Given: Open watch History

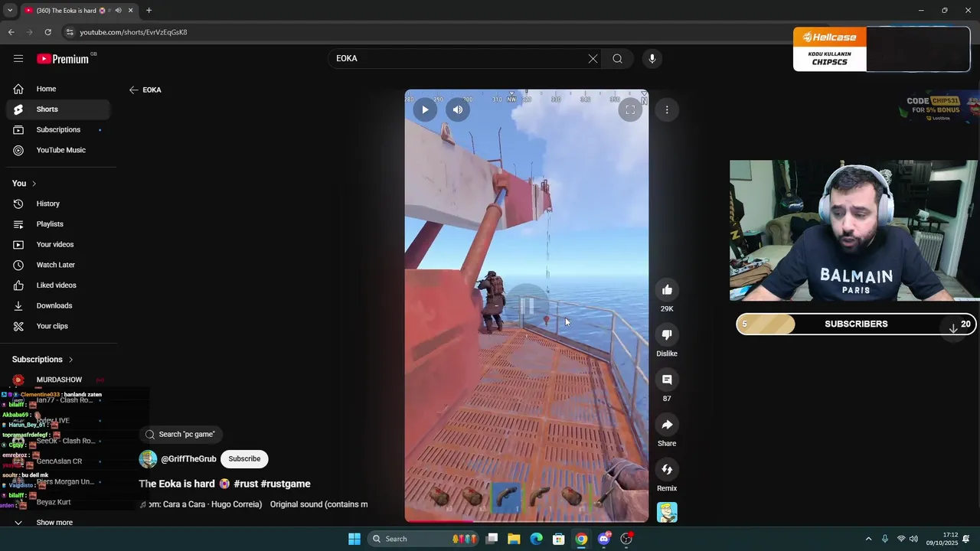Looking at the screenshot, I should click(x=58, y=204).
